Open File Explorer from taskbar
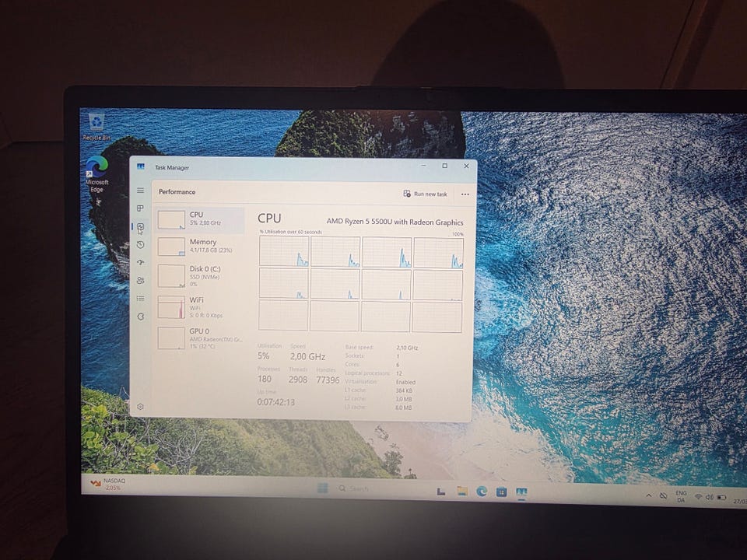Screen dimensions: 747x560 pyautogui.click(x=461, y=491)
